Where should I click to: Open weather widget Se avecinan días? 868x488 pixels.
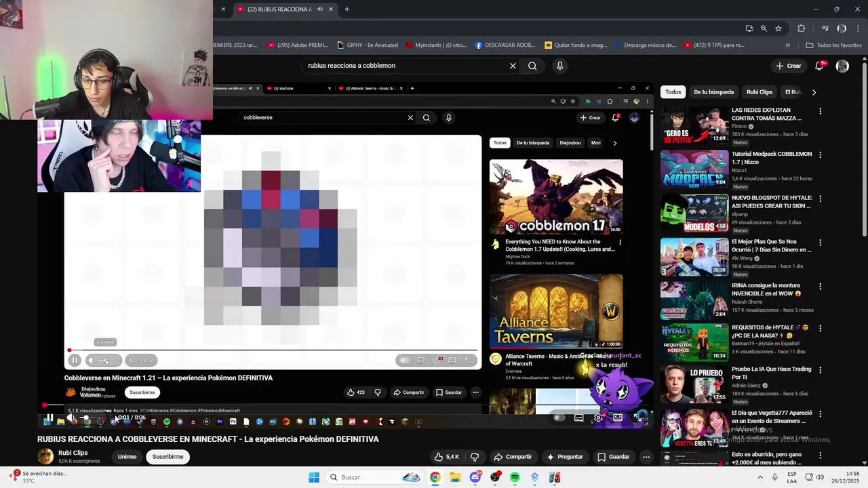(x=37, y=477)
